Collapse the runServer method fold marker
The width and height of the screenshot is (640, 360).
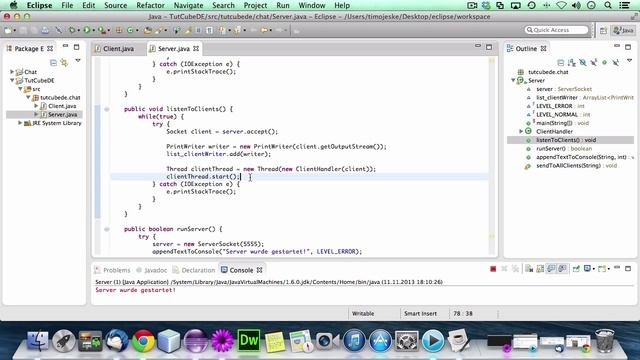pos(107,229)
